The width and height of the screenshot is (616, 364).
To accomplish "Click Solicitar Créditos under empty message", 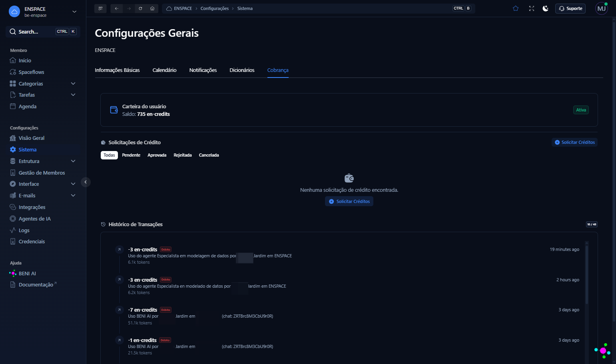I will click(349, 201).
